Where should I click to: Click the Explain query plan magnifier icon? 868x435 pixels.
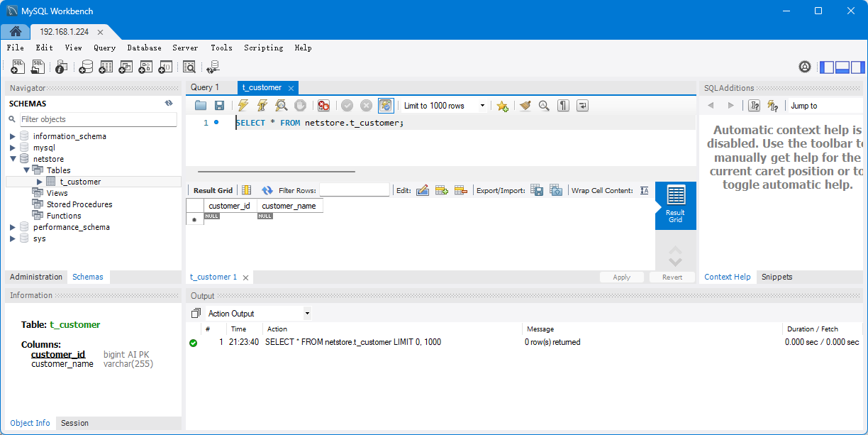[282, 106]
